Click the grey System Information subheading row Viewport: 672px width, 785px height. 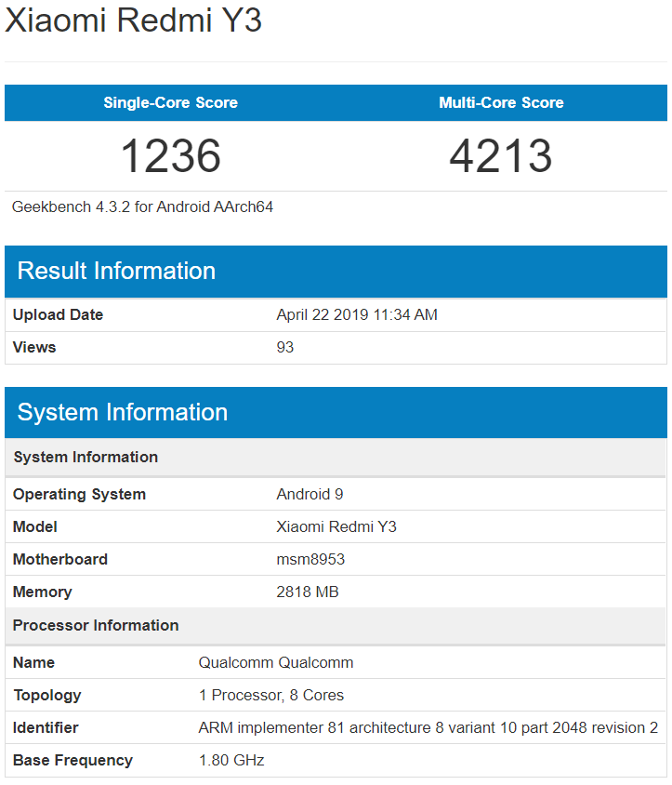tap(336, 457)
